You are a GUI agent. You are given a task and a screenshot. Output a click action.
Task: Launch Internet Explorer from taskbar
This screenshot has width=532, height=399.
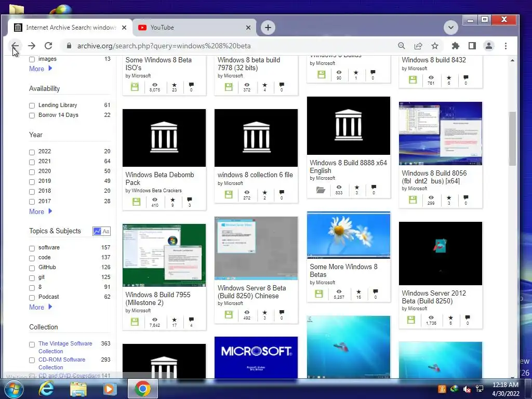pyautogui.click(x=46, y=389)
